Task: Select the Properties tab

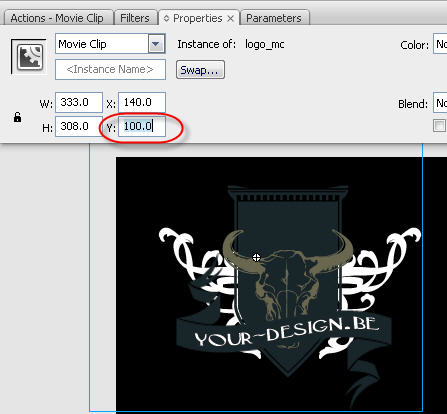Action: 198,18
